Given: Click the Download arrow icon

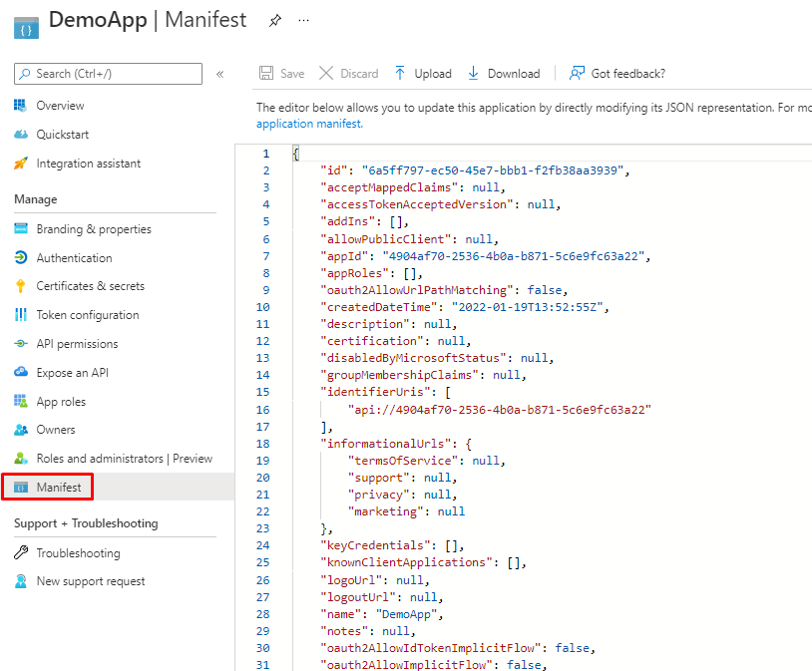Looking at the screenshot, I should coord(473,74).
